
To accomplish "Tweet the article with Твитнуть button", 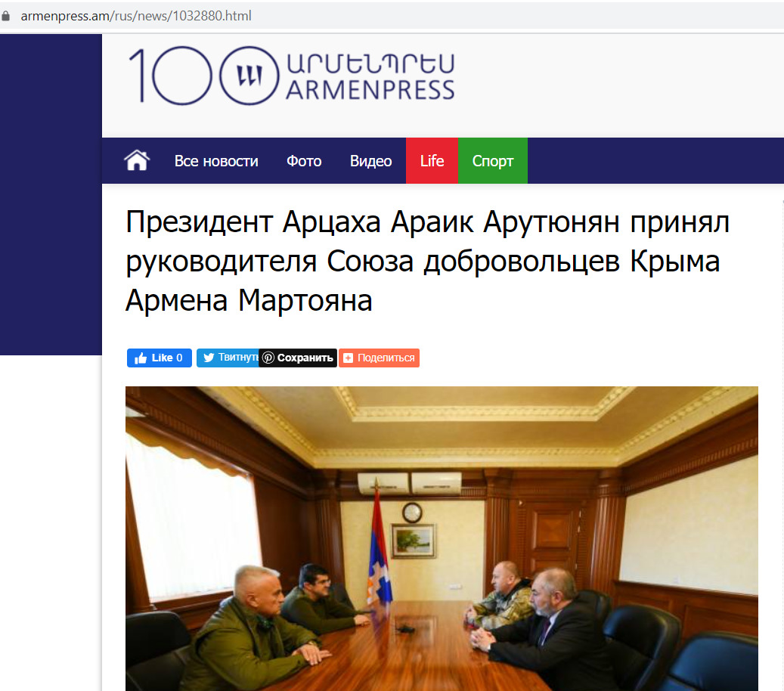I will [x=228, y=358].
